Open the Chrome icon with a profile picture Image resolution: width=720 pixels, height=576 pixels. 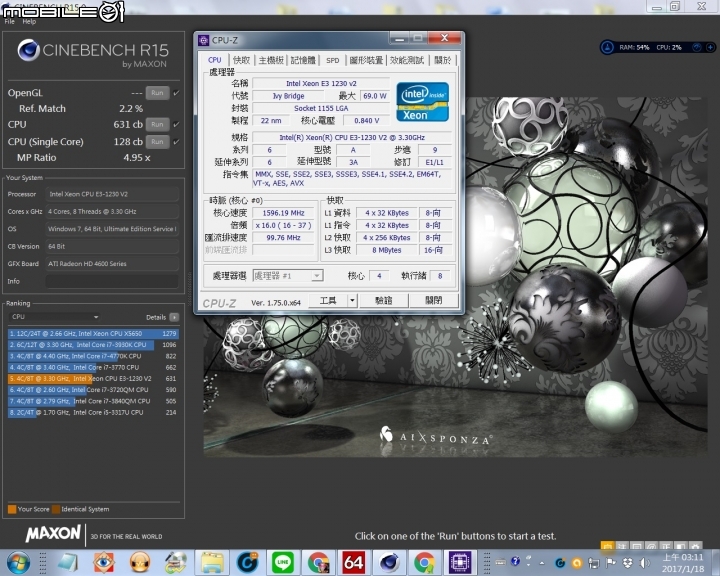(318, 563)
